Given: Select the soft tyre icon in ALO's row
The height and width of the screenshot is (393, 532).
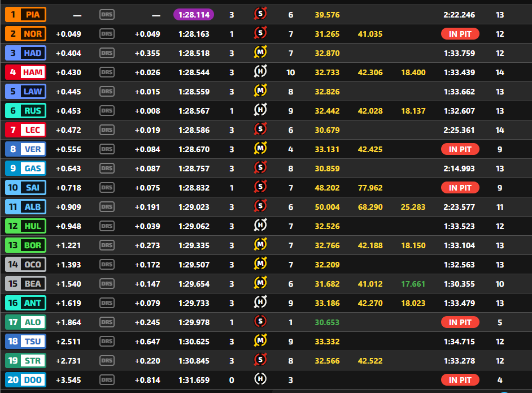Looking at the screenshot, I should pos(260,322).
